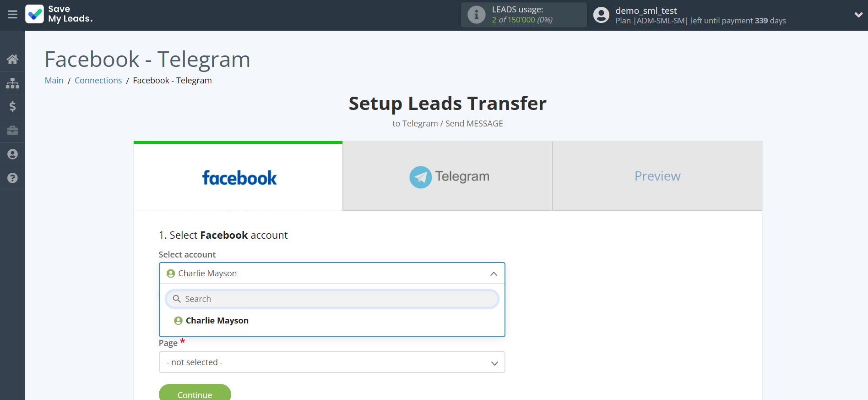Image resolution: width=868 pixels, height=400 pixels.
Task: Open the profile icon in sidebar
Action: (12, 154)
